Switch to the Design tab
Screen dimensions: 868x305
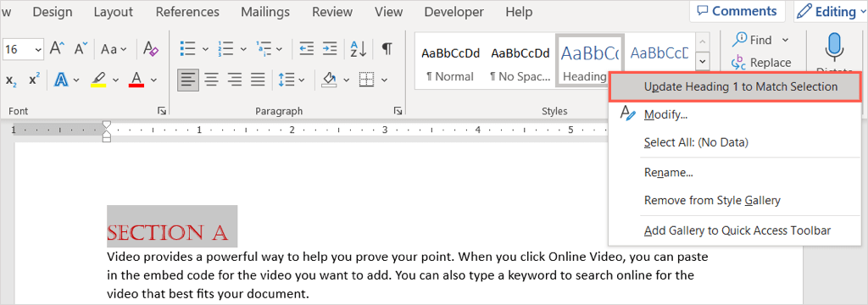(53, 12)
